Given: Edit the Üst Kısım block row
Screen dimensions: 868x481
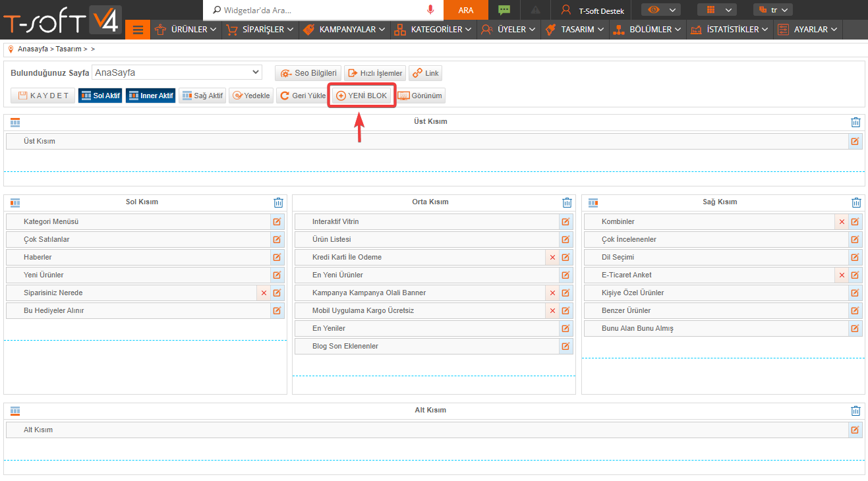Looking at the screenshot, I should (855, 141).
